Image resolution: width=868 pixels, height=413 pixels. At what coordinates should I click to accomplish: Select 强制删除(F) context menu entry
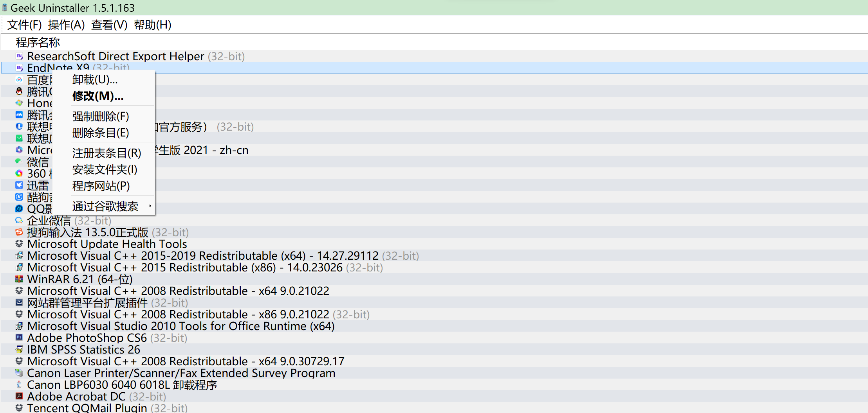104,116
